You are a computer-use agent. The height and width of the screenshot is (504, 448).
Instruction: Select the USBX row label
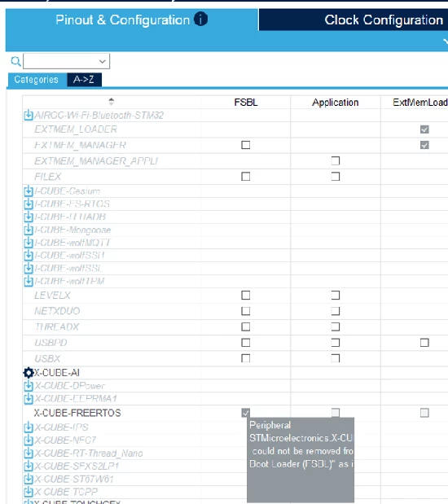tap(47, 358)
